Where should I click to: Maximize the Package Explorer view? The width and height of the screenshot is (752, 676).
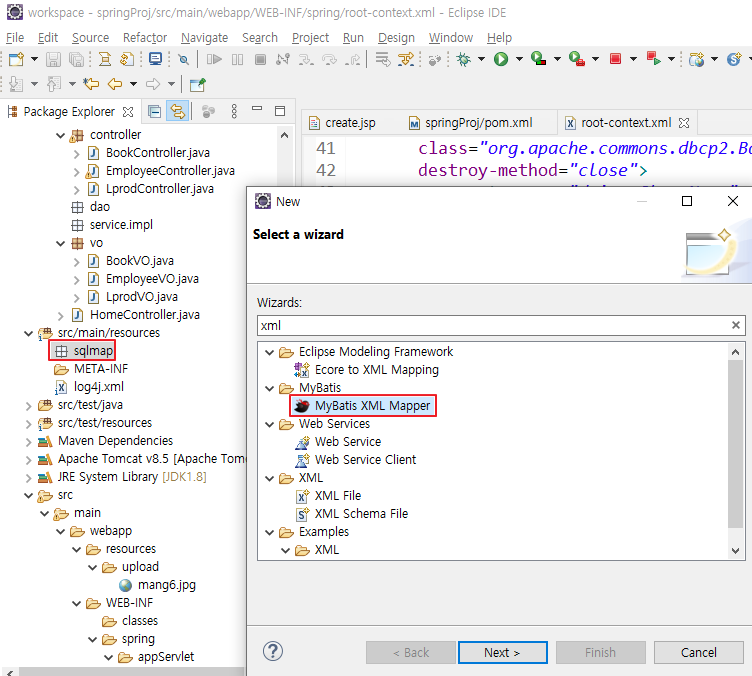coord(280,111)
